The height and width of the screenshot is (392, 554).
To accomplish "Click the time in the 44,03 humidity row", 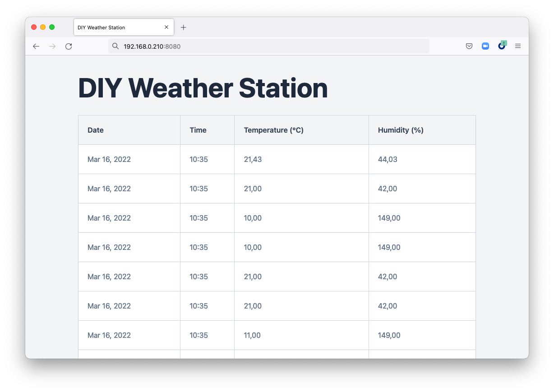I will point(199,159).
